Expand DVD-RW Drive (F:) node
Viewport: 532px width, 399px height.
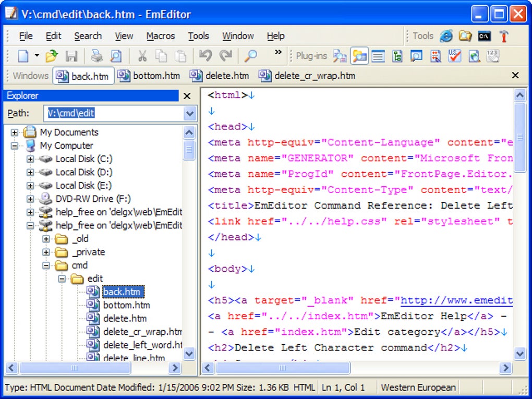(30, 199)
